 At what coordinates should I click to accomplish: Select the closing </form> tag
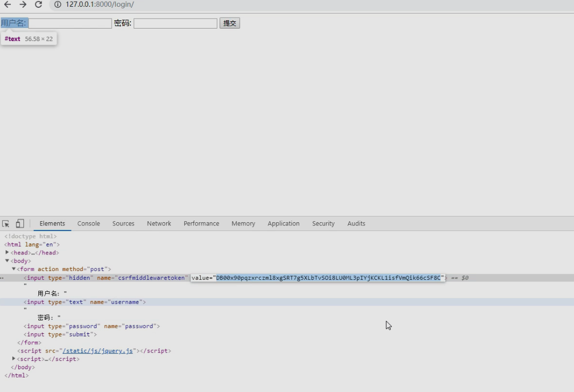(x=29, y=343)
